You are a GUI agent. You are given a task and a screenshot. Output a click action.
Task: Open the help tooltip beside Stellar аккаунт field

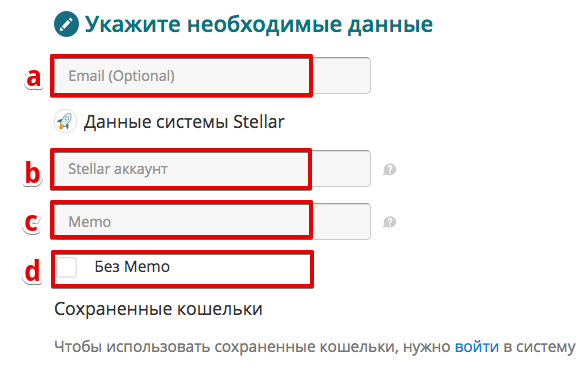point(389,170)
